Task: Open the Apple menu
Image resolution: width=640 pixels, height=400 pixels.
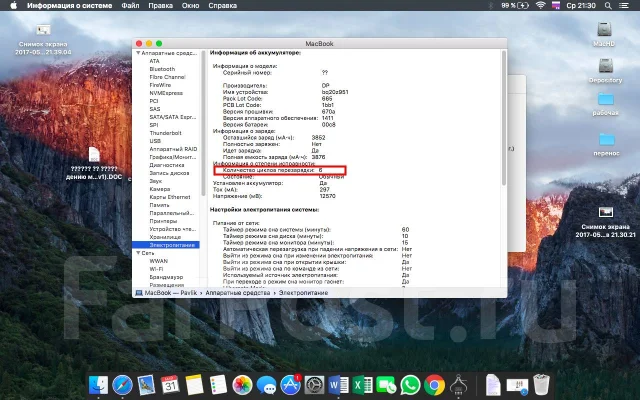Action: (13, 5)
